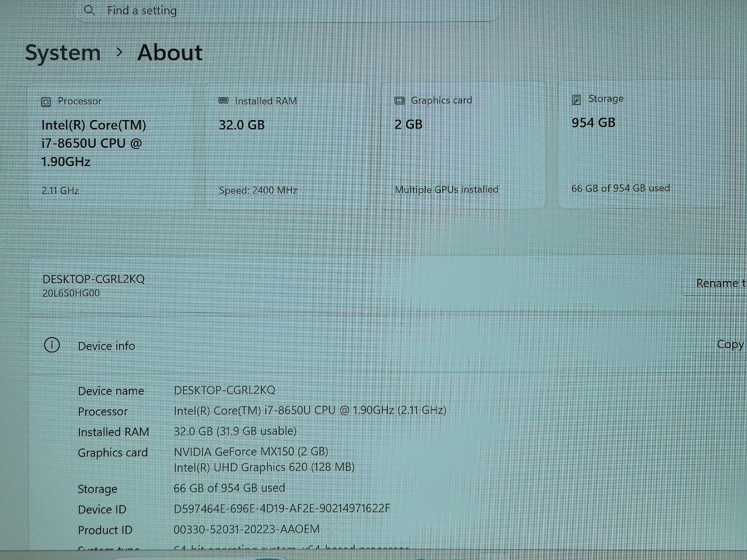Open the Installed RAM 32.0 GB card
Screen dimensions: 747x560
[288, 146]
